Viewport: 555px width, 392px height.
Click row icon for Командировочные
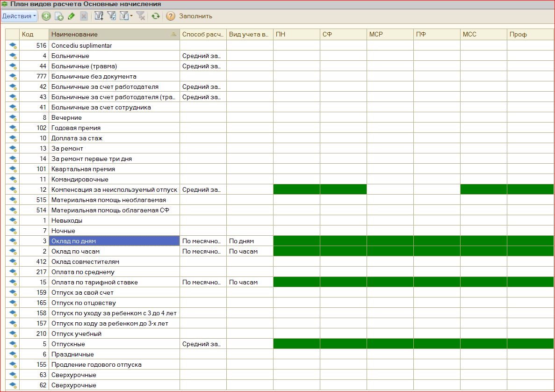[x=13, y=179]
